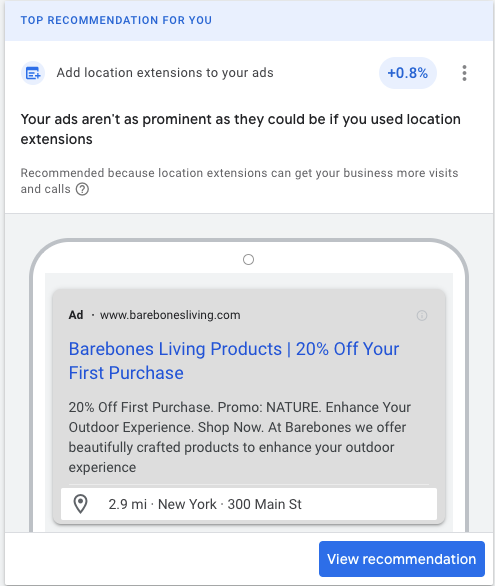Click the Ad label in the preview
Screen dimensions: 495x586
click(x=76, y=315)
